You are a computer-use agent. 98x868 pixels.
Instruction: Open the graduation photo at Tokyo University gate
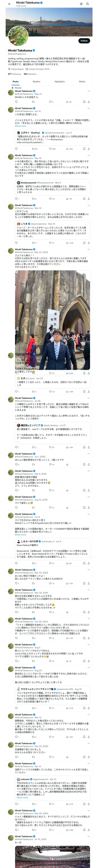[52, 320]
